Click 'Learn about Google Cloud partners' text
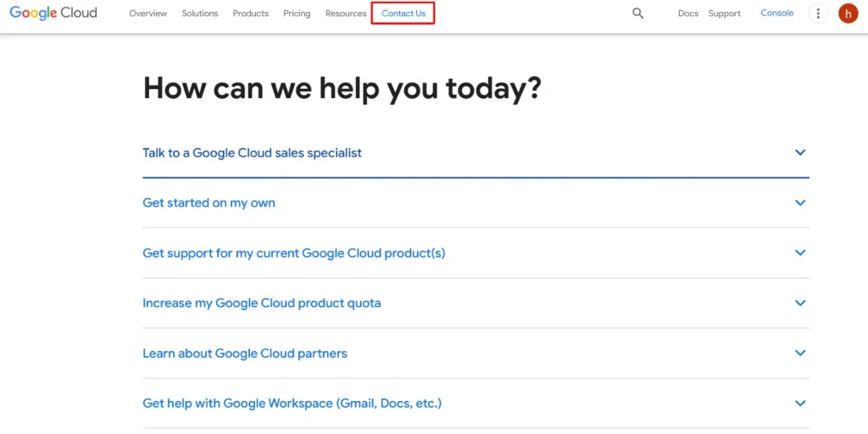Screen dimensions: 868x434 [245, 353]
